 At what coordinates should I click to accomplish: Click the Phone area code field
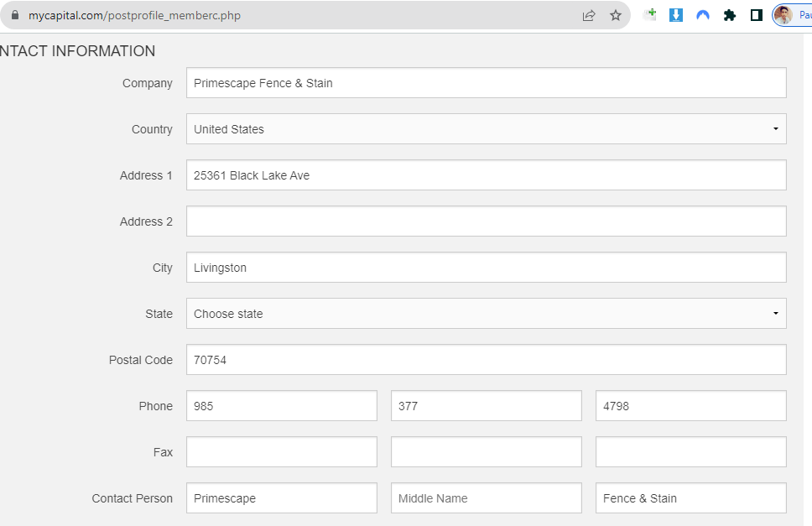point(281,406)
